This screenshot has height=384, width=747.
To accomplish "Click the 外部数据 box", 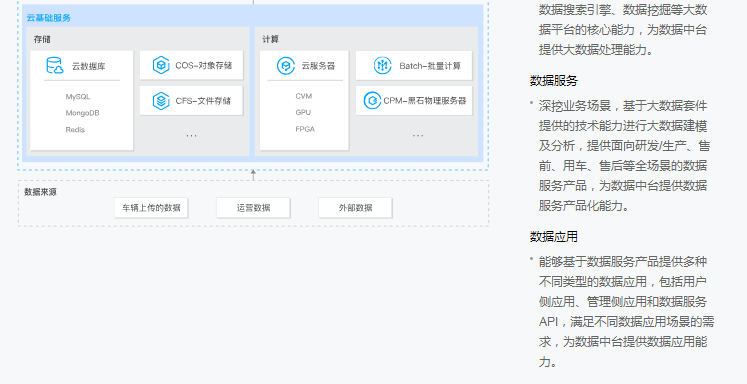I will click(x=355, y=208).
